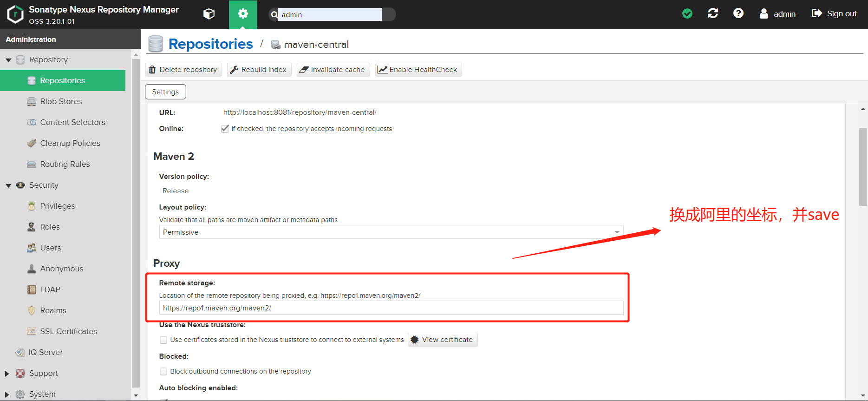Click the maven-central repository icon in breadcrumb
Screen dimensions: 868x401
pos(275,45)
